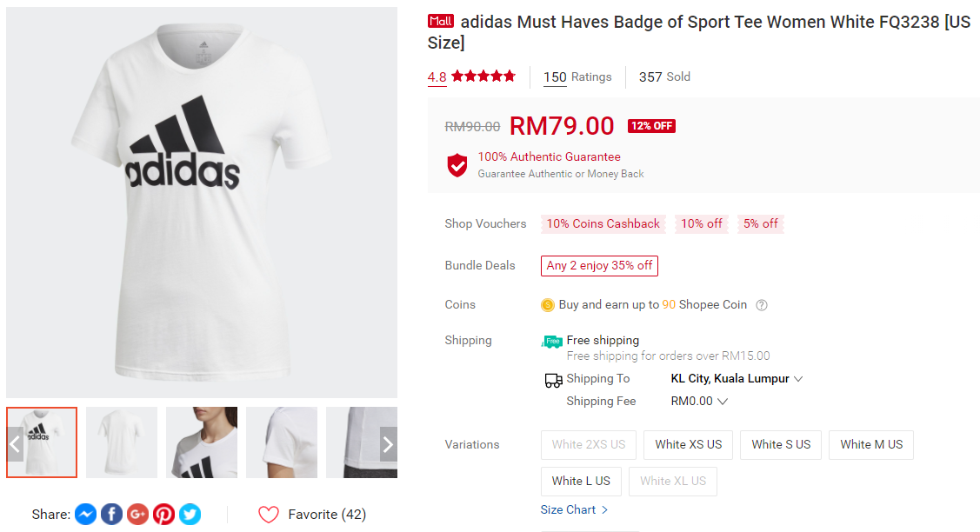Click the heart Favorite icon

(269, 515)
